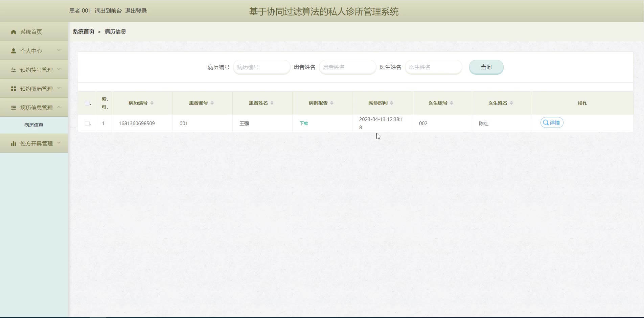Viewport: 644px width, 318px height.
Task: Click the person icon beside 个人中心
Action: click(x=14, y=51)
